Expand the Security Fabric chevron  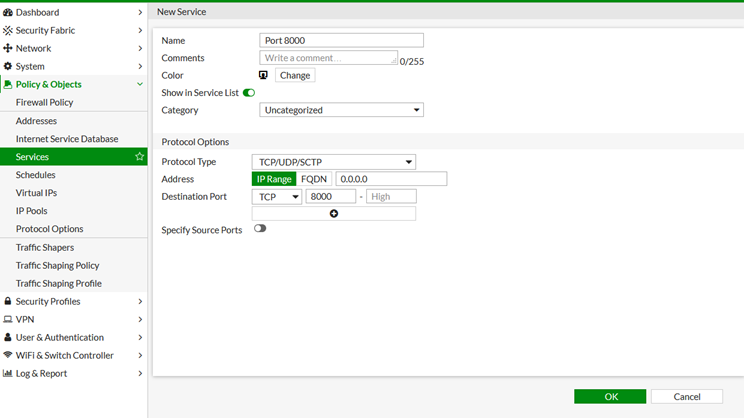pos(140,30)
